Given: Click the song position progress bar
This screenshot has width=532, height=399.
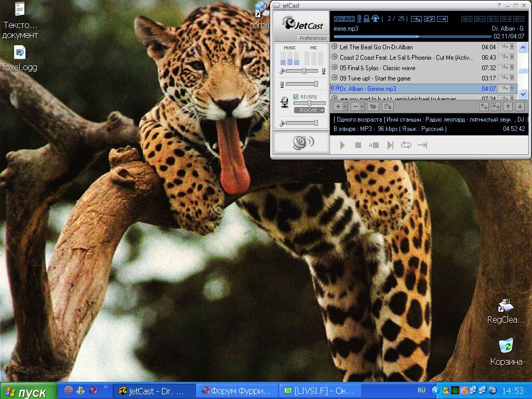Looking at the screenshot, I should click(x=412, y=36).
